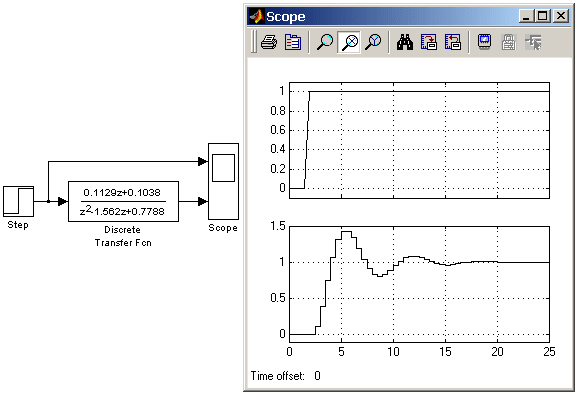The width and height of the screenshot is (578, 395).
Task: Select the Zoom magnifier tool
Action: (x=325, y=42)
